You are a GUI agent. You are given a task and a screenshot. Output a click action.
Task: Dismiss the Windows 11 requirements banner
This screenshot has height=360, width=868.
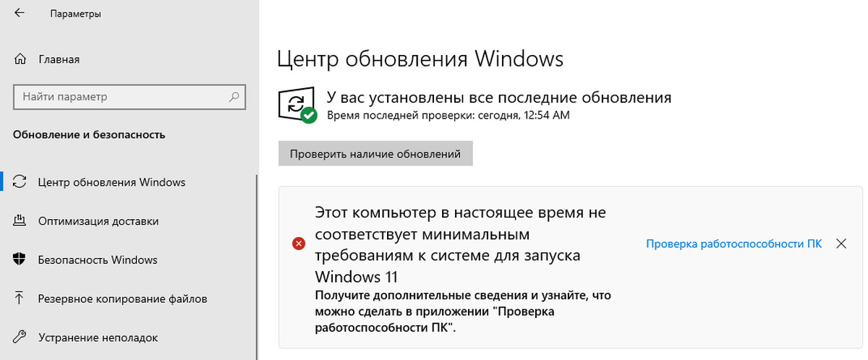point(841,244)
